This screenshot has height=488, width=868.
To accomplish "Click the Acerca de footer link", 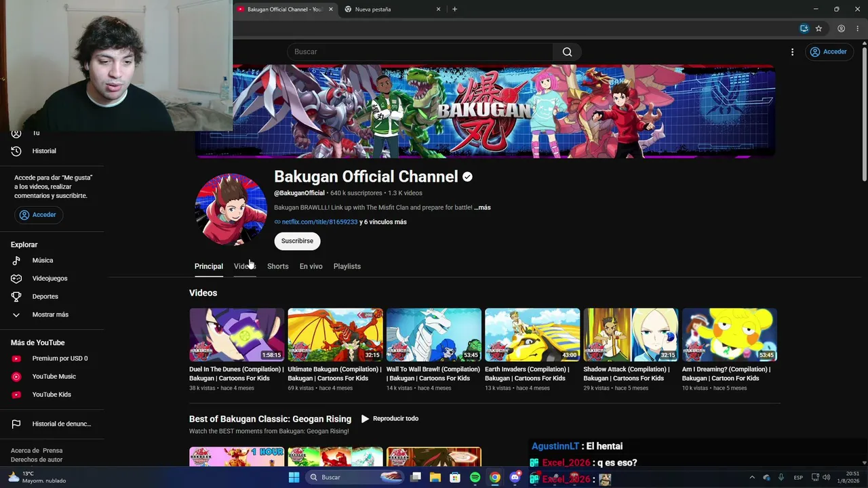I will (25, 451).
